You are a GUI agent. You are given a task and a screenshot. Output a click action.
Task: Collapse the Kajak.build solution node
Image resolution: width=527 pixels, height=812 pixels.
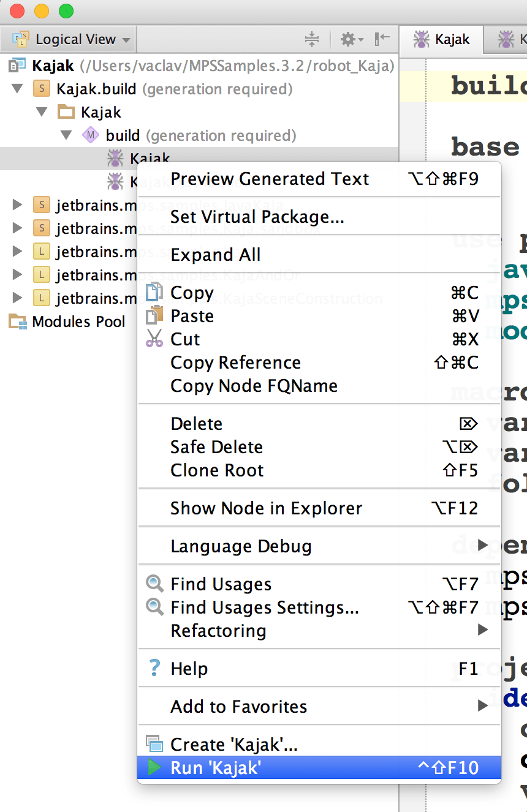coord(18,89)
